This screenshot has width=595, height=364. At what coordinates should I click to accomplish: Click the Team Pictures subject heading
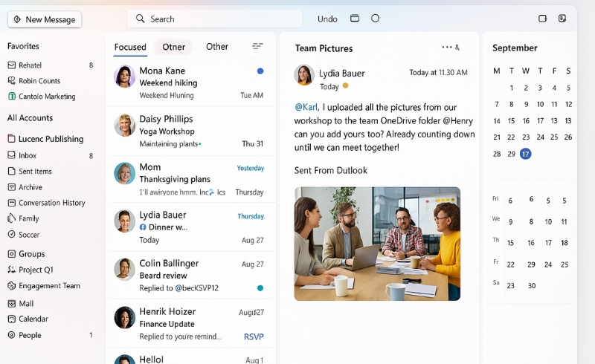[324, 48]
